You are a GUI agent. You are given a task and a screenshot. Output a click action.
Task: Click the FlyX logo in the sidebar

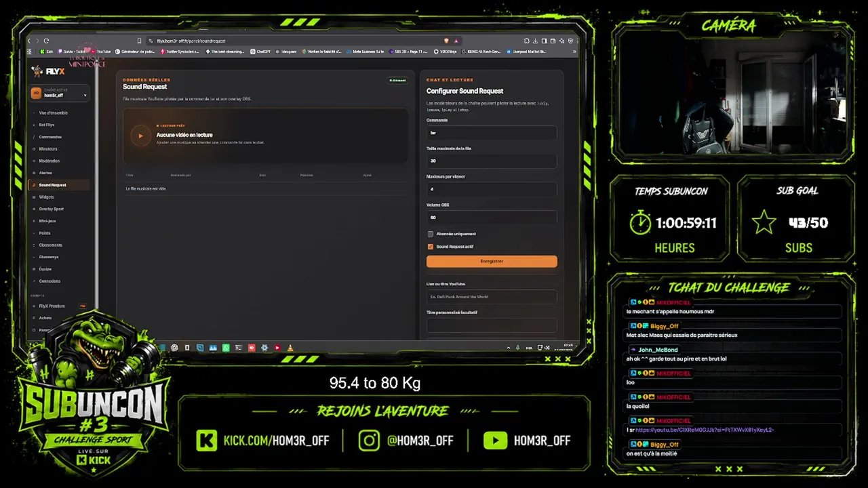click(48, 70)
